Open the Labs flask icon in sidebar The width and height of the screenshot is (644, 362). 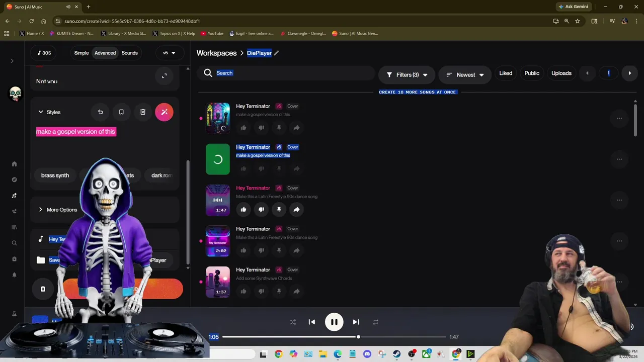tap(14, 314)
